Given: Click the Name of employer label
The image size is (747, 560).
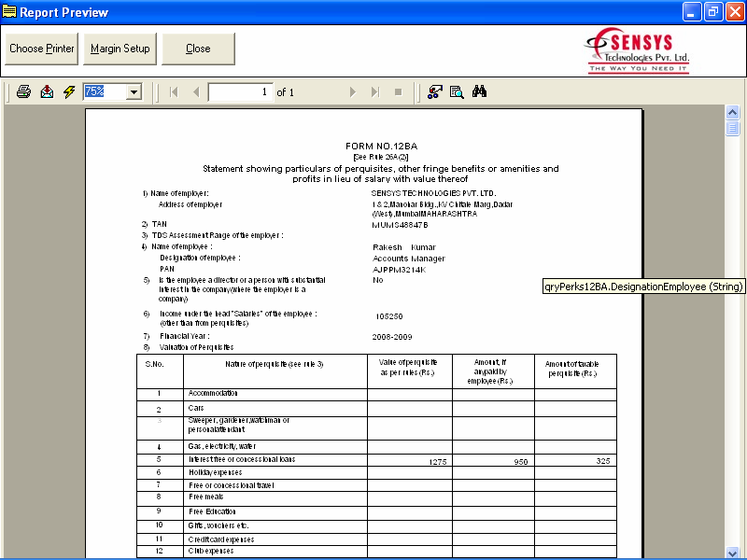Looking at the screenshot, I should click(x=179, y=193).
